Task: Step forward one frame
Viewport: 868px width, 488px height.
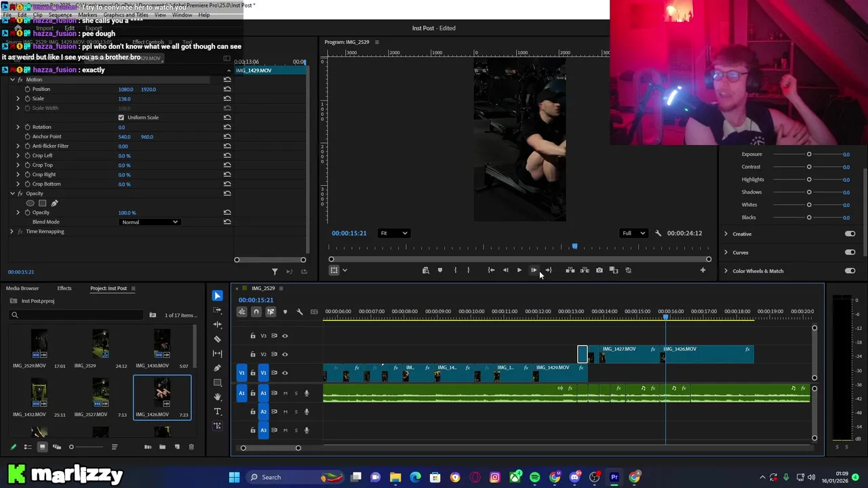Action: point(534,270)
